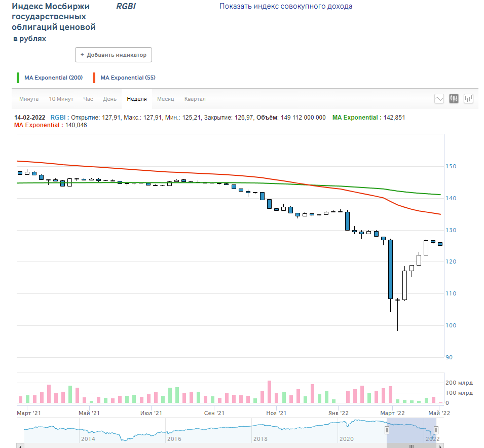Viewport: 484px width, 448px height.
Task: Click the tall blue candle of March 2022
Action: tap(390, 269)
